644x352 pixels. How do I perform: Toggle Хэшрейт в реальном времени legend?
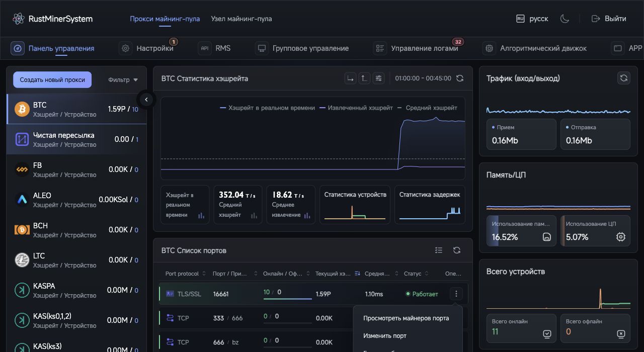(x=268, y=108)
